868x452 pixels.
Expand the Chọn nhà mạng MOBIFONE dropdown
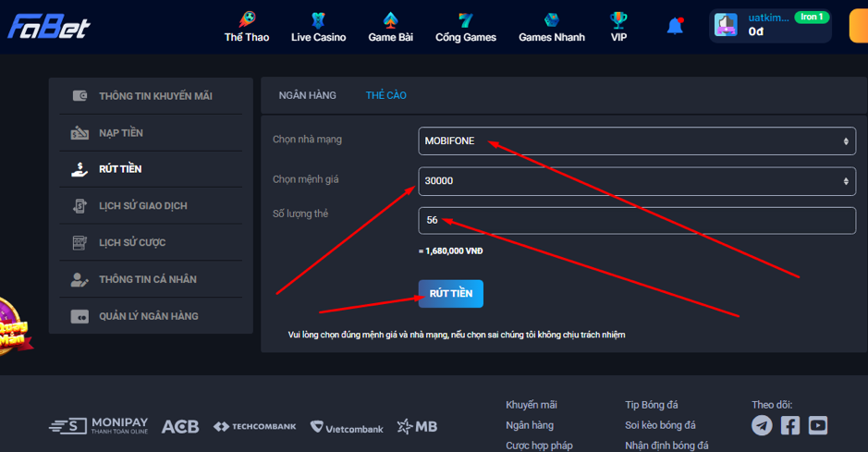click(x=636, y=141)
